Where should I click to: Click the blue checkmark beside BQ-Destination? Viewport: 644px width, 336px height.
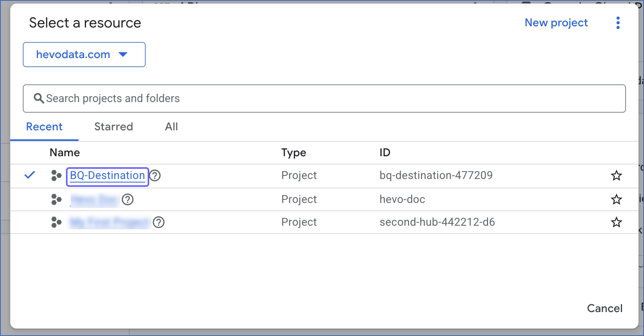pos(29,175)
